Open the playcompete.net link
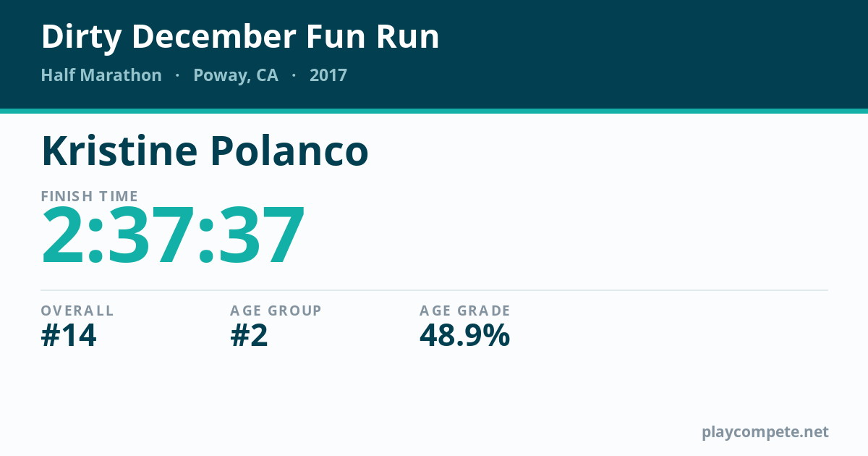868x456 pixels. pyautogui.click(x=765, y=432)
